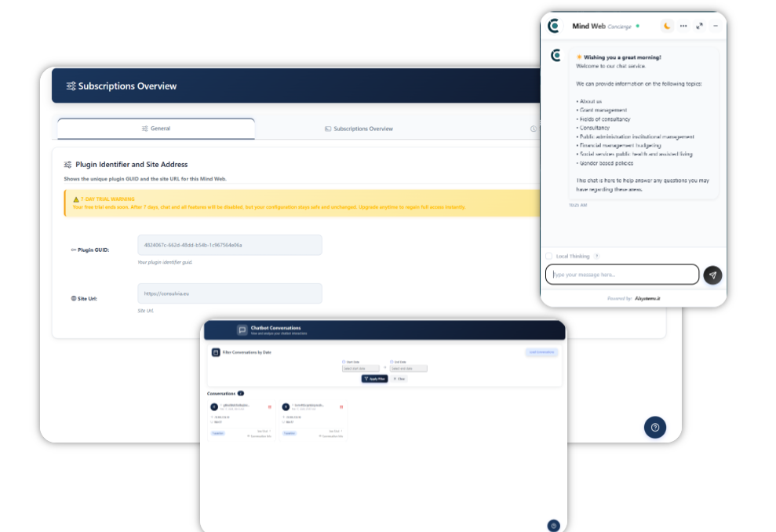Click the round help button in dashboard
This screenshot has width=776, height=532.
pyautogui.click(x=655, y=427)
